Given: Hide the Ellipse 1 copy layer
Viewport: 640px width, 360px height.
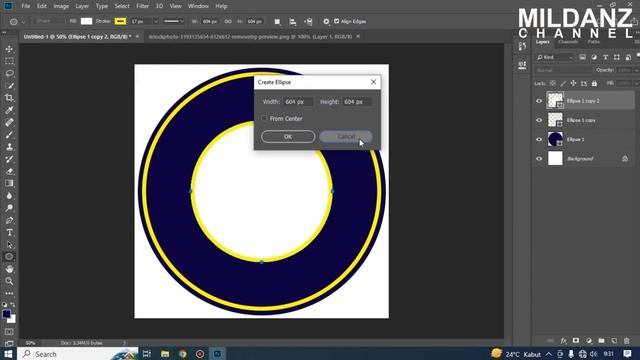Looking at the screenshot, I should pos(539,120).
